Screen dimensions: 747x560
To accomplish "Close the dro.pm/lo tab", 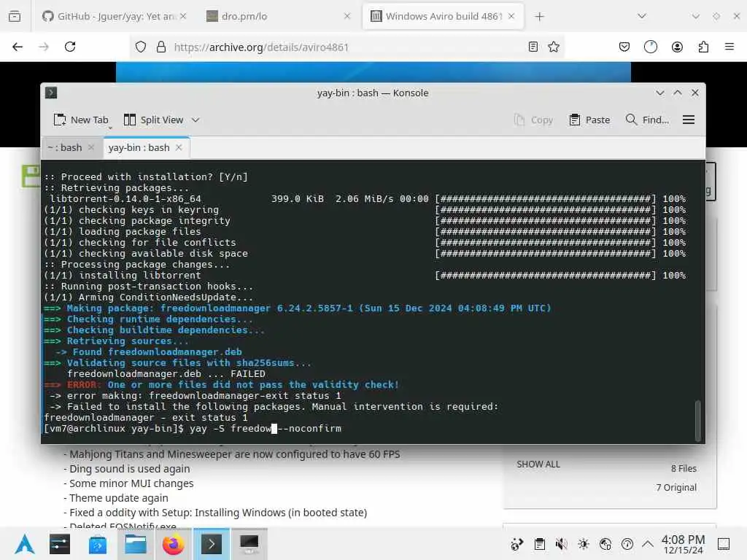I will click(347, 16).
